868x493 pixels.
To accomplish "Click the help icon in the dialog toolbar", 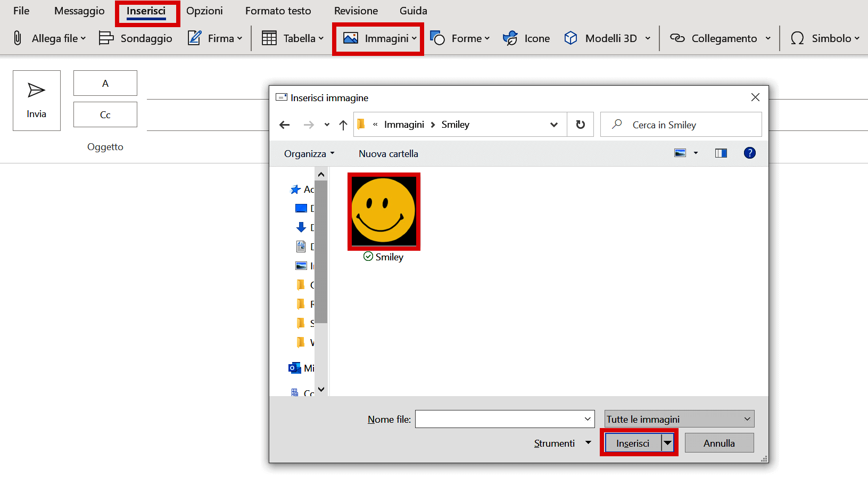I will (x=749, y=153).
